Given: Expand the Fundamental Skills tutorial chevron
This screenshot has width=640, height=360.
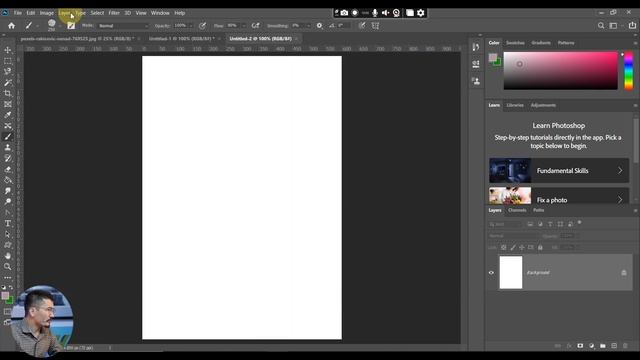Looking at the screenshot, I should (x=620, y=171).
